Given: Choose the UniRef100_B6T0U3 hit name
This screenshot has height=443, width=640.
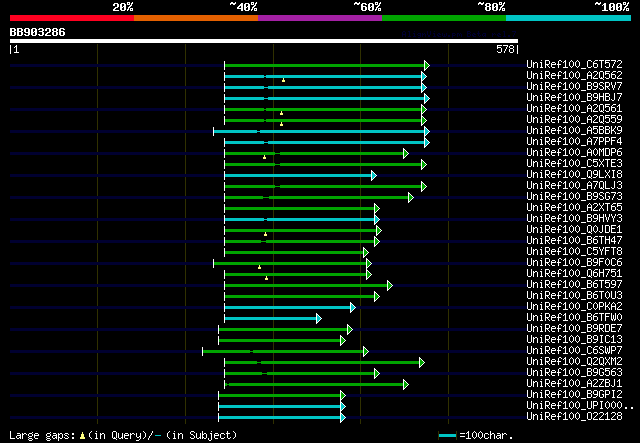Looking at the screenshot, I should [574, 296].
